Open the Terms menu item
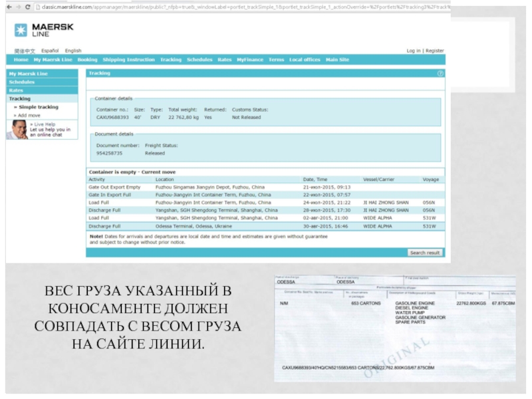532x399 pixels. 276,60
